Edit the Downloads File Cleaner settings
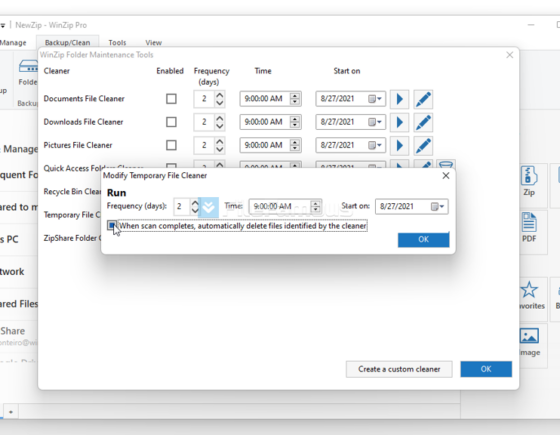 (423, 122)
